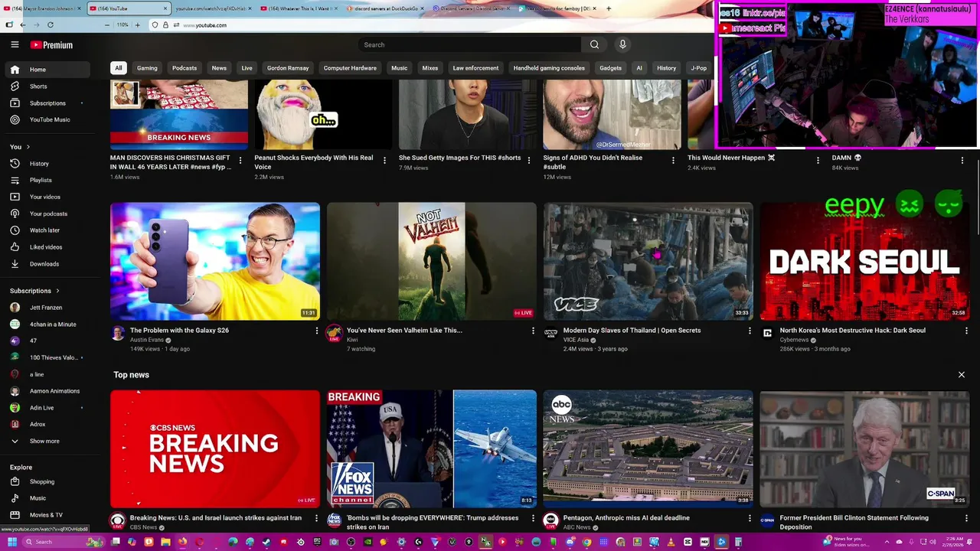Expand the Subscriptions section header

[x=34, y=291]
